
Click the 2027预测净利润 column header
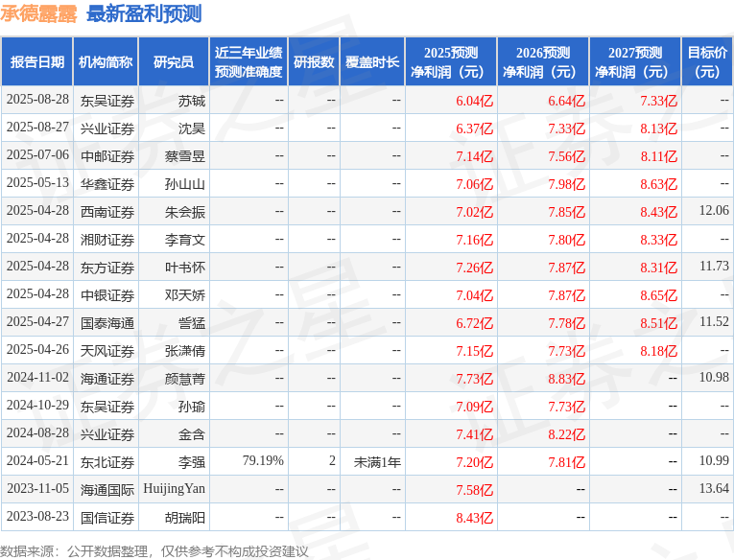[635, 61]
